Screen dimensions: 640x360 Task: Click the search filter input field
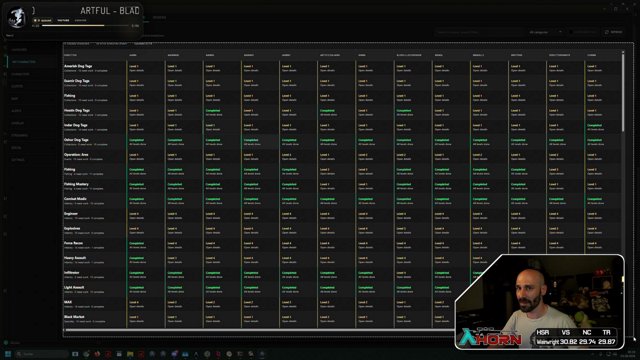[x=479, y=32]
